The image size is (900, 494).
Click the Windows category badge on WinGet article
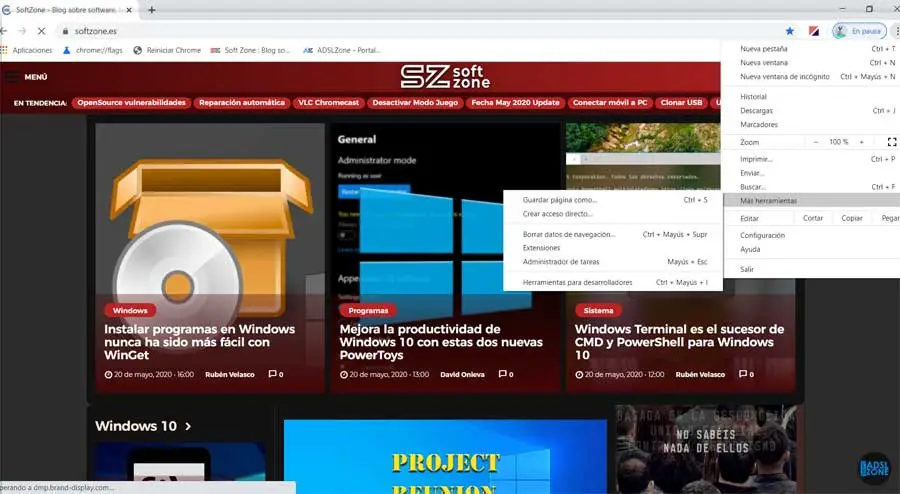(x=130, y=310)
